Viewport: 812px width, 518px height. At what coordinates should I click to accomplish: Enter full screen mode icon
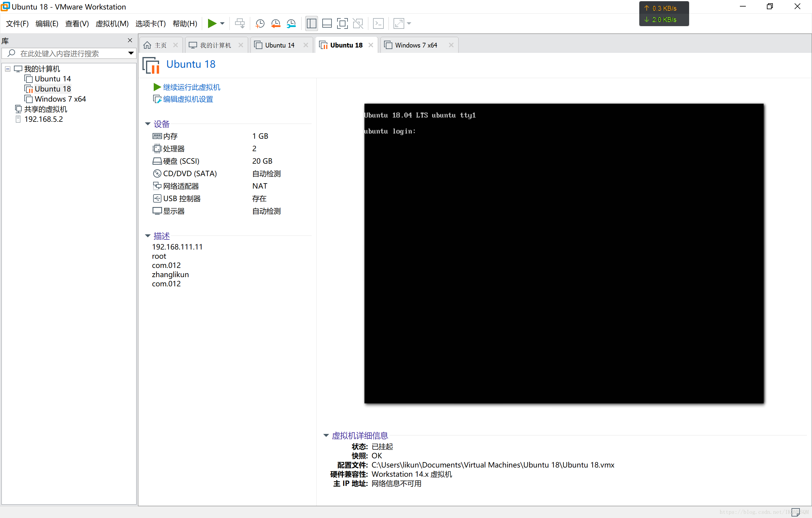(x=342, y=24)
